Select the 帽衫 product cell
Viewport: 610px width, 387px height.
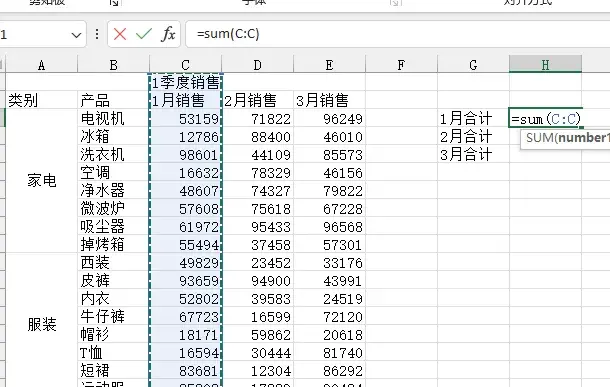pos(113,334)
